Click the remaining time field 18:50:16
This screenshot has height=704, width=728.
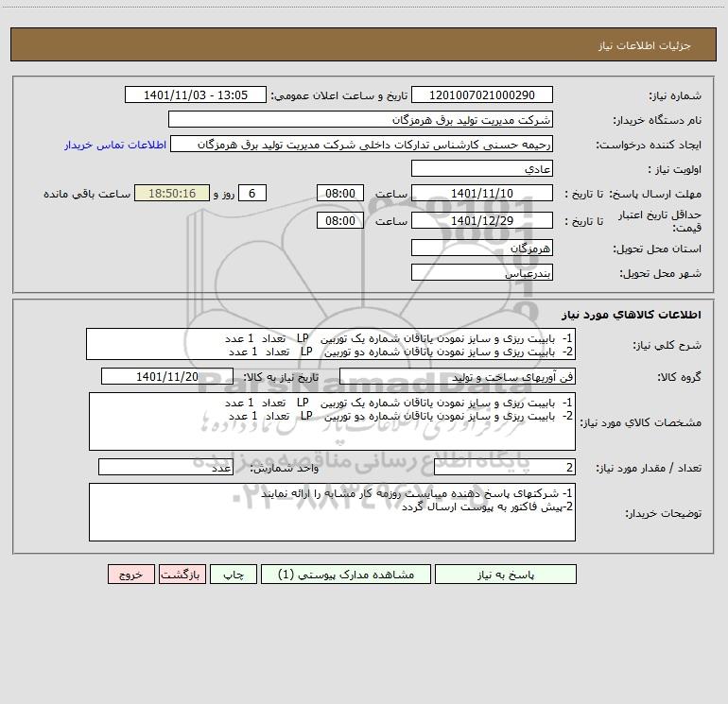click(x=172, y=193)
